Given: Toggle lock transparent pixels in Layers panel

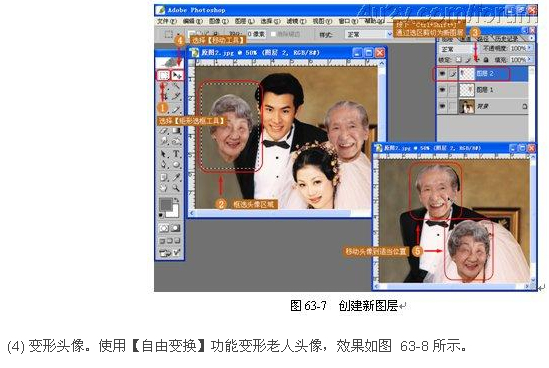Looking at the screenshot, I should coord(459,60).
